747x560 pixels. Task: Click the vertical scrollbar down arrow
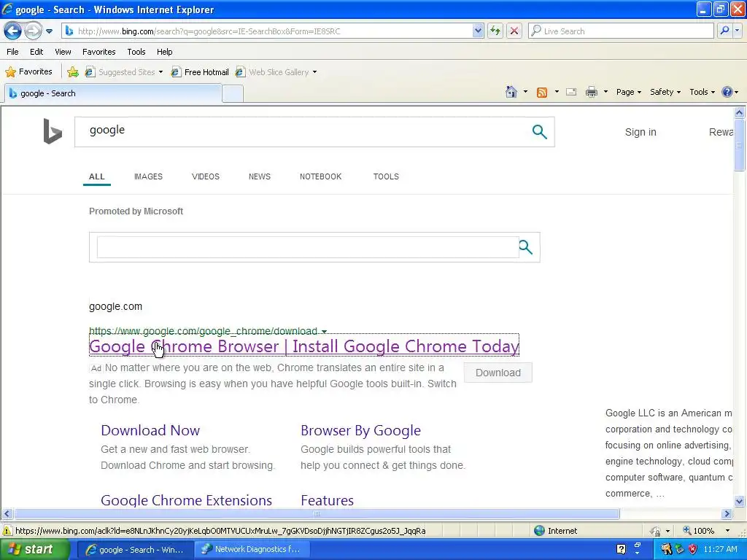pos(740,501)
